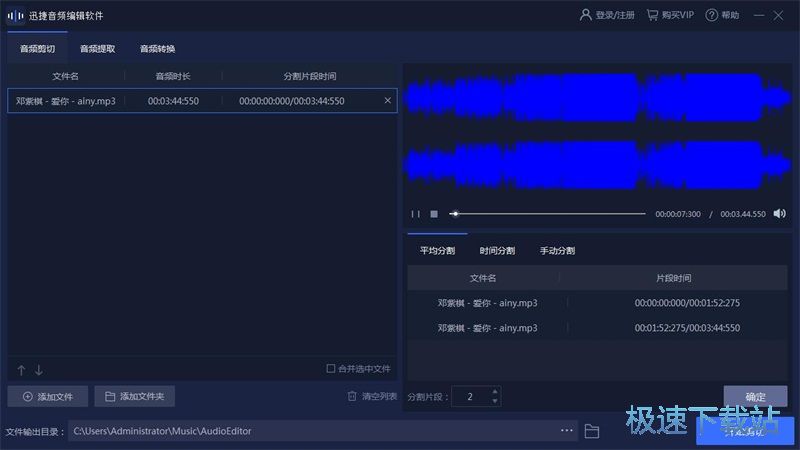The image size is (800, 450).
Task: Remove ainy.mp3 from the file list
Action: [388, 100]
